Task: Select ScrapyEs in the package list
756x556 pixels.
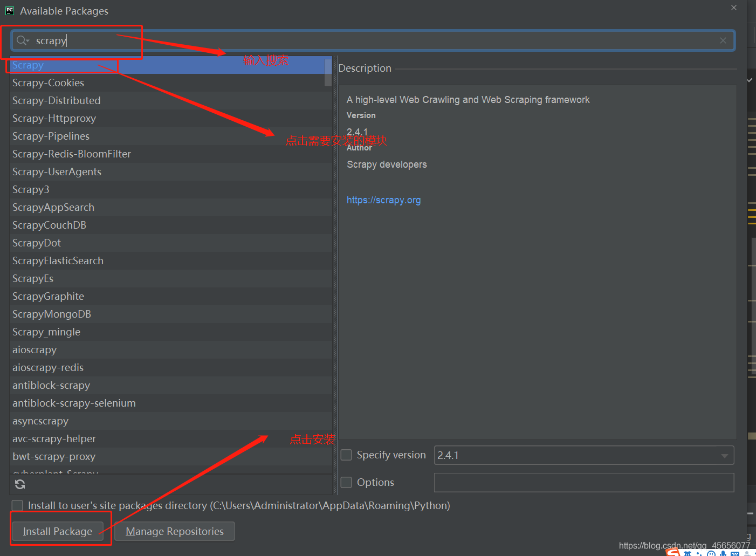Action: click(170, 278)
